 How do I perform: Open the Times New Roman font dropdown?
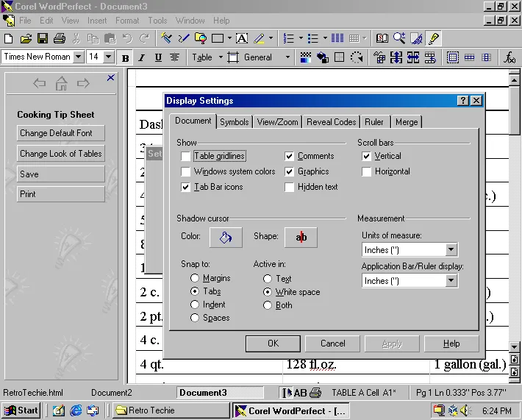tap(78, 57)
